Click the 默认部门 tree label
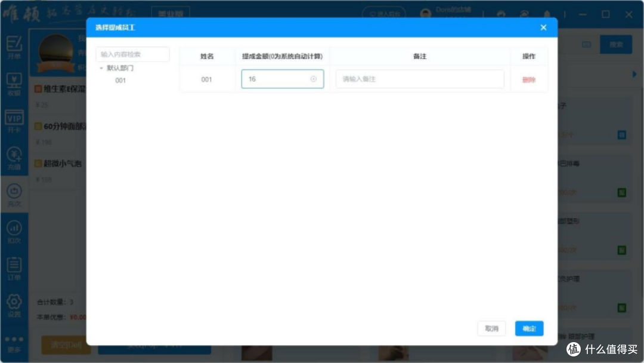Viewport: 644px width, 363px height. click(x=120, y=68)
